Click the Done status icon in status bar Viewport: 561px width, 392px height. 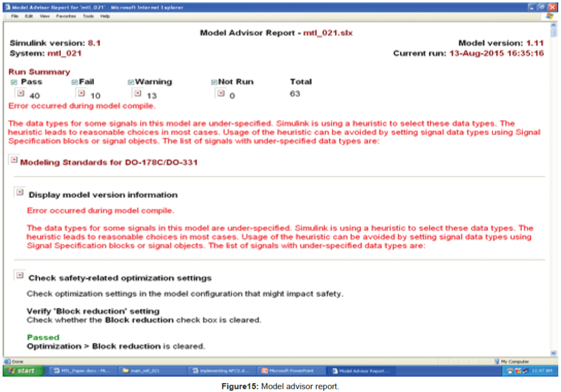click(8, 362)
